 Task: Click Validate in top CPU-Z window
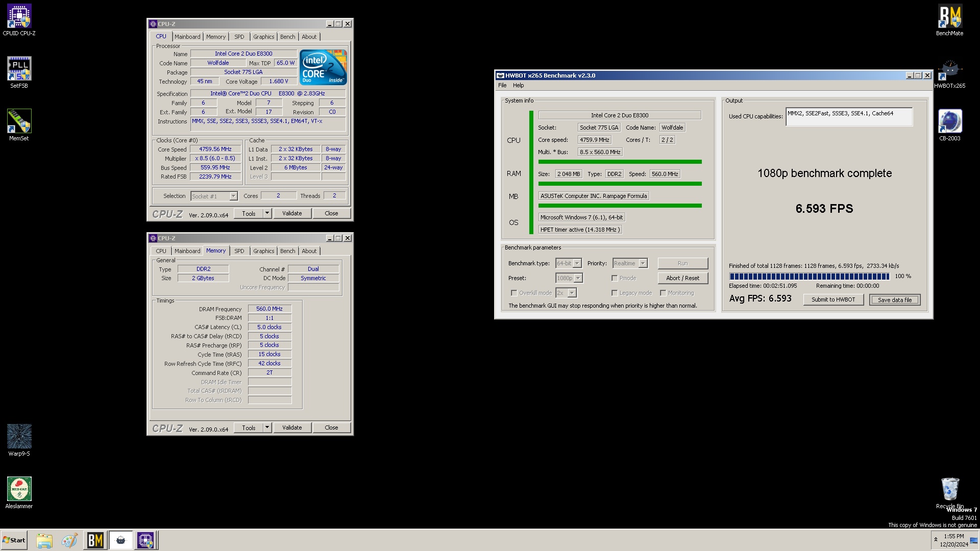click(292, 213)
